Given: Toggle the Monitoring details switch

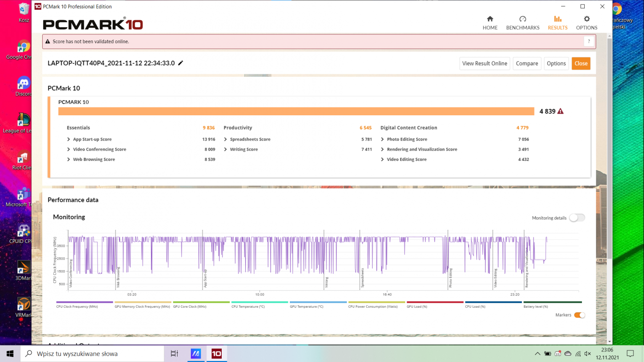Looking at the screenshot, I should pos(577,218).
